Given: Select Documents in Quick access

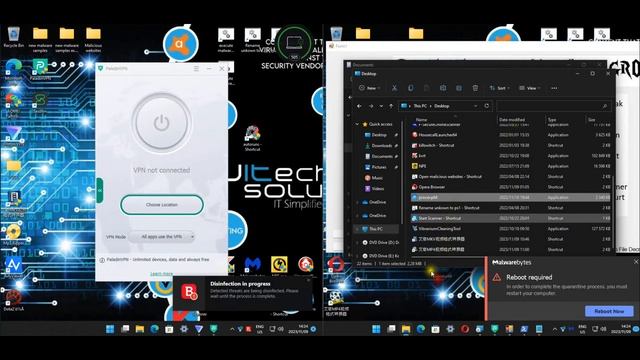Looking at the screenshot, I should (x=382, y=156).
